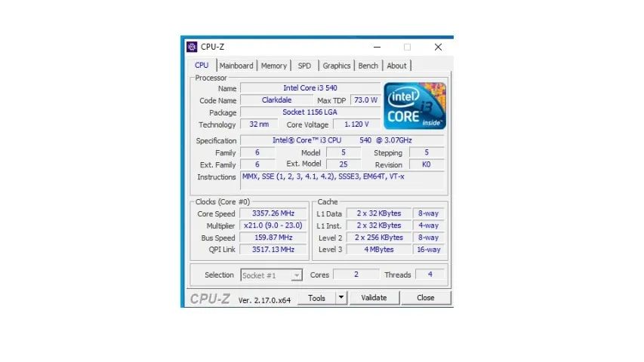Select the Max TDP value 73.0 W
This screenshot has width=644, height=362.
(365, 100)
